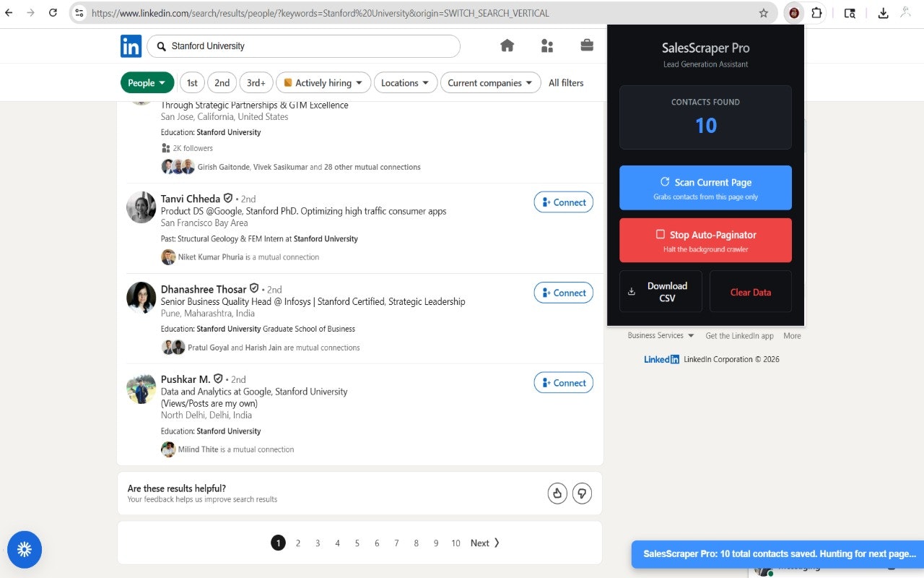
Task: Toggle the 1st connections filter
Action: pyautogui.click(x=192, y=83)
